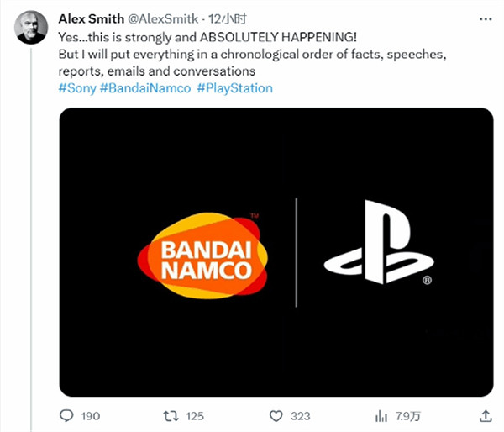Click the 125 retweets count
The width and height of the screenshot is (504, 432).
[195, 415]
